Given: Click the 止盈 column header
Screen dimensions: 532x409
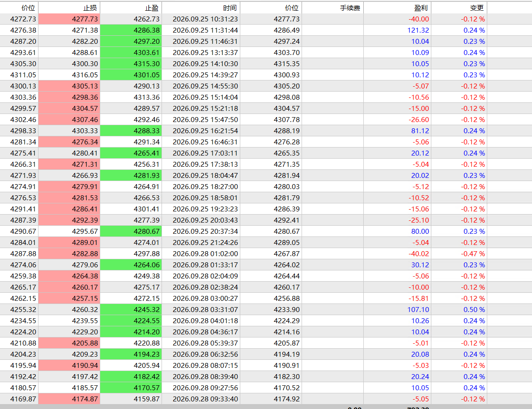Looking at the screenshot, I should [131, 8].
